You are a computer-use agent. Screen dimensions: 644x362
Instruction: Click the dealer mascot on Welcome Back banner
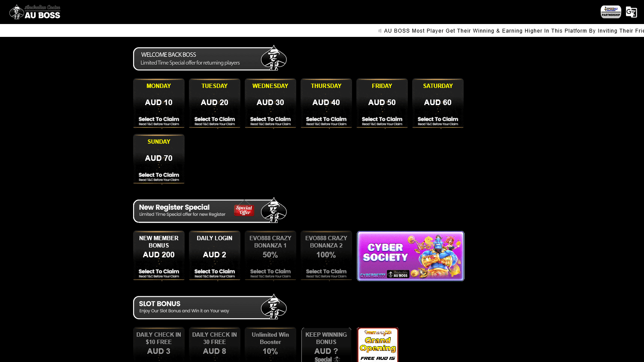point(274,57)
